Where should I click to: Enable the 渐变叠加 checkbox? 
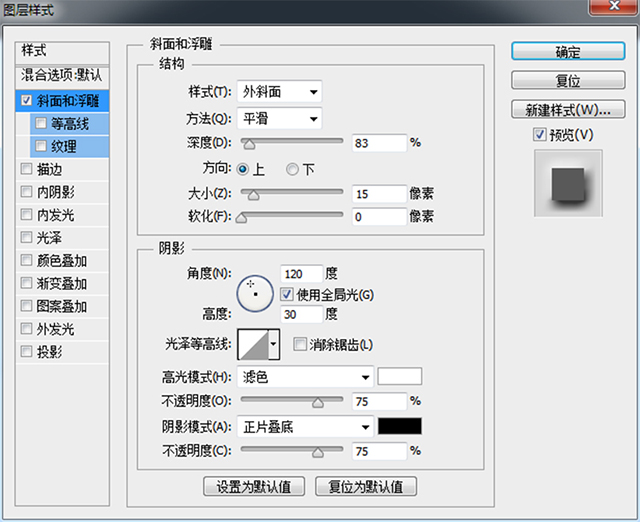(x=27, y=283)
